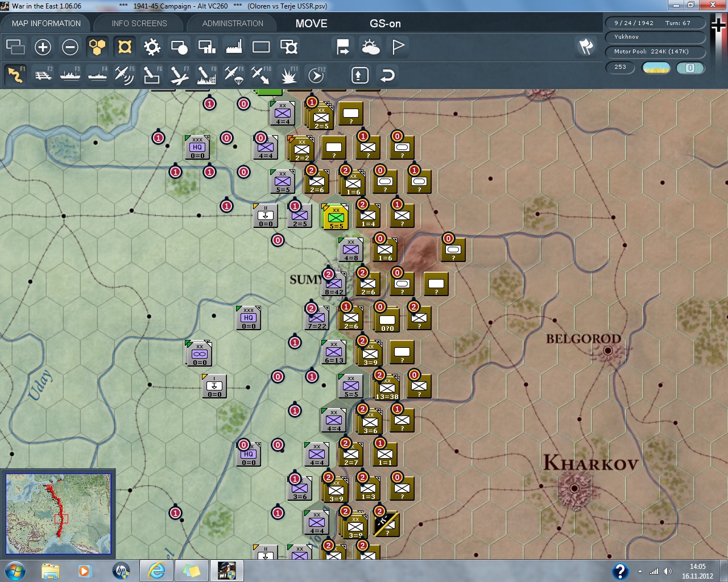Click the Belgorod city on map
This screenshot has height=582, width=728.
pyautogui.click(x=608, y=350)
